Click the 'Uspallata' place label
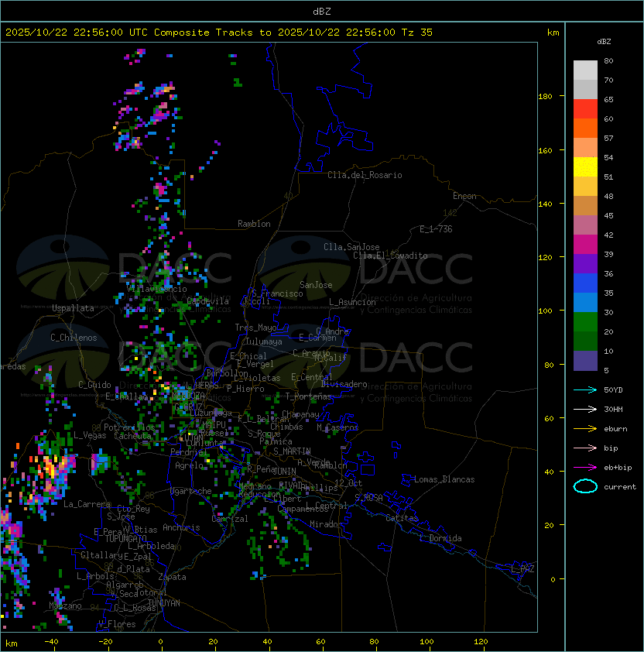The height and width of the screenshot is (652, 644). click(73, 308)
